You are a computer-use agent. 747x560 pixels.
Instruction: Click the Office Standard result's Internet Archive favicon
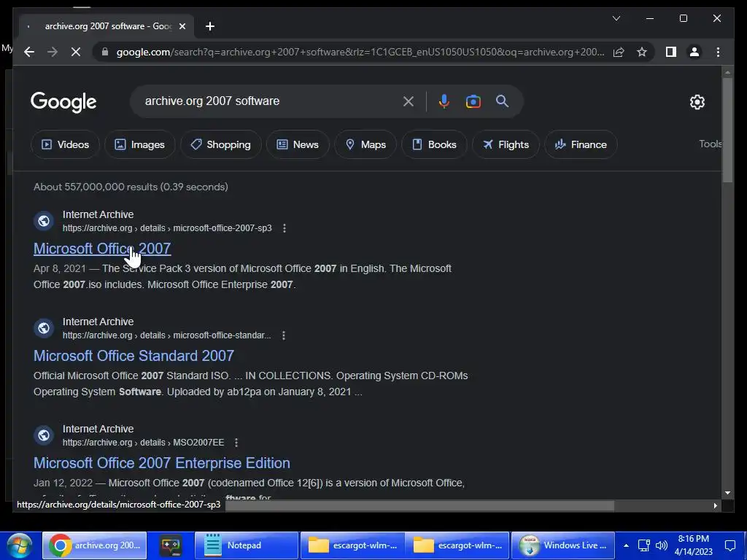44,328
